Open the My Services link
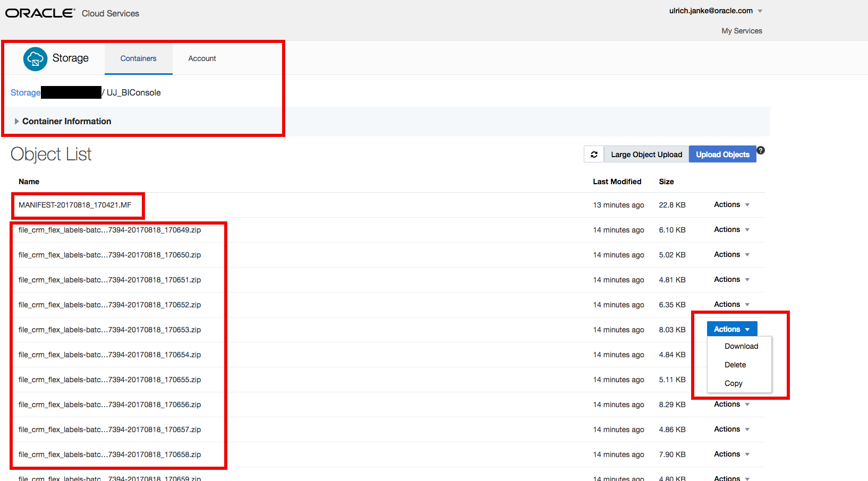 pyautogui.click(x=742, y=31)
